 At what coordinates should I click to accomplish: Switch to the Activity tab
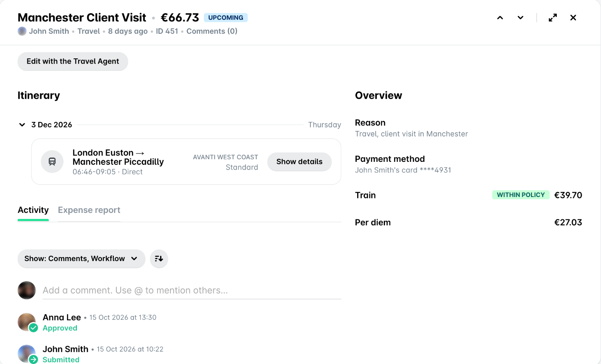click(33, 210)
